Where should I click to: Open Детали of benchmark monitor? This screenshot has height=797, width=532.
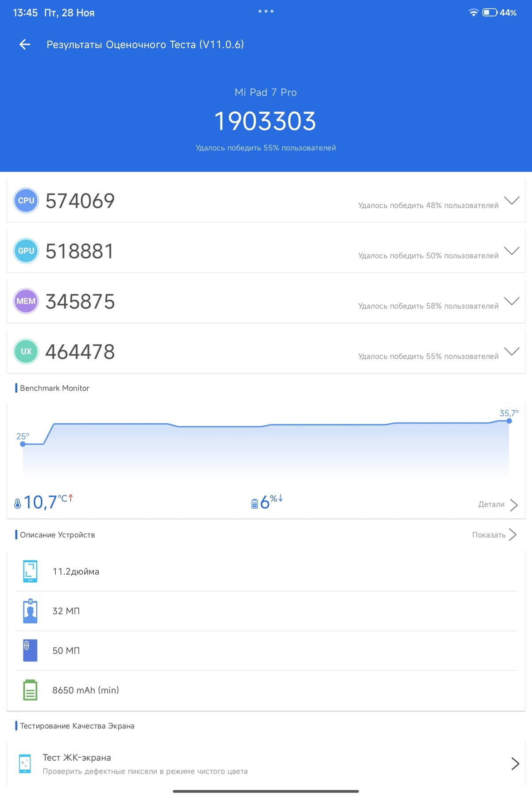point(491,504)
